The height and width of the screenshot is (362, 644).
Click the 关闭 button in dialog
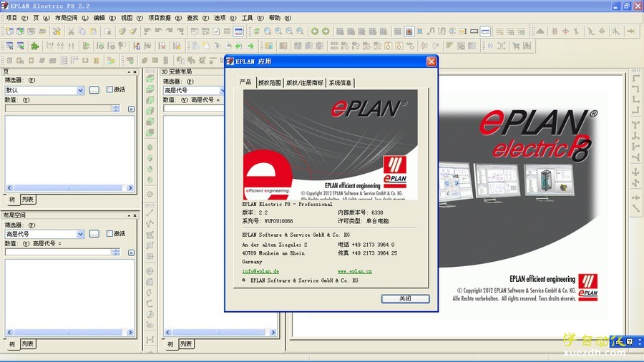click(x=406, y=299)
